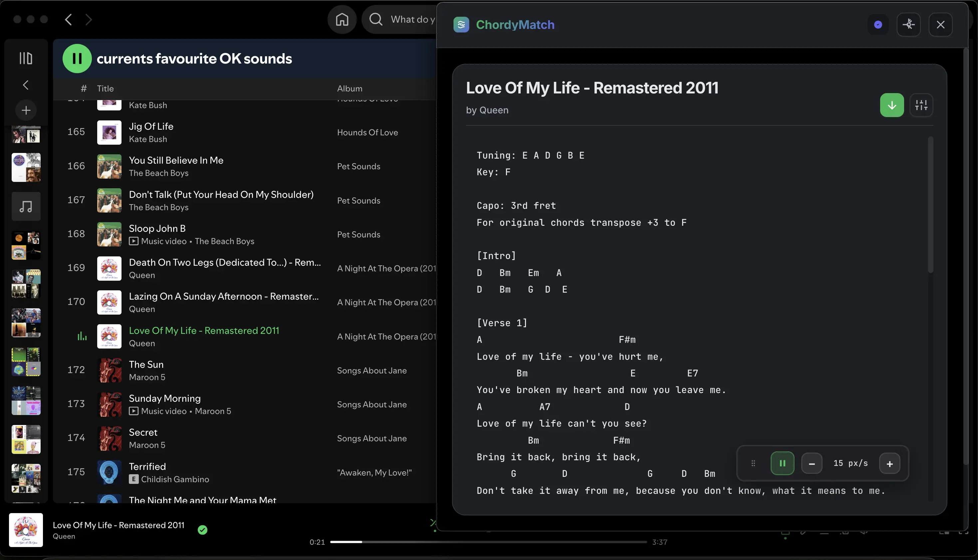
Task: Open Hounds Of Love album link
Action: point(367,132)
